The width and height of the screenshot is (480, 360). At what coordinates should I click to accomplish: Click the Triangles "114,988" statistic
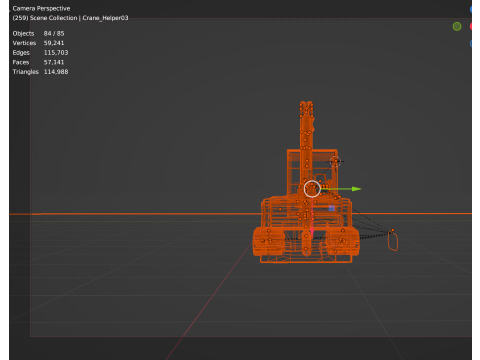click(x=56, y=72)
